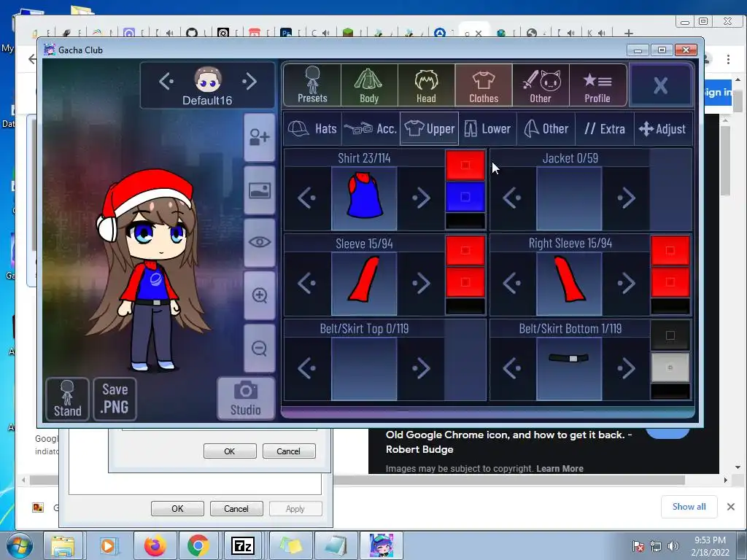Switch to the Hats sub-tab
This screenshot has width=747, height=560.
[312, 128]
